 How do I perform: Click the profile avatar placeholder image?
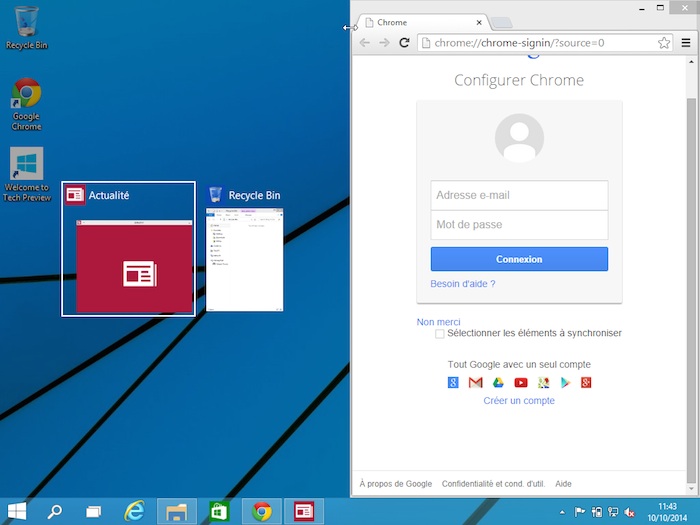[519, 138]
